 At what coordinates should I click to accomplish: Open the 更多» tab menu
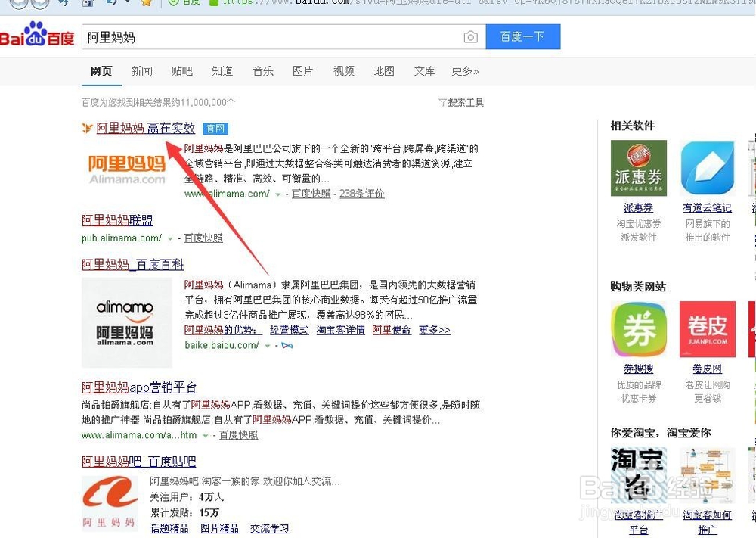[x=465, y=71]
